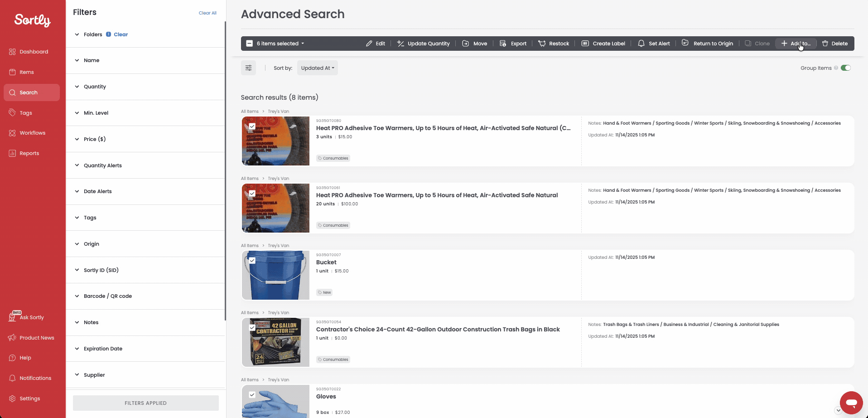Click the Export icon in action bar

point(503,44)
